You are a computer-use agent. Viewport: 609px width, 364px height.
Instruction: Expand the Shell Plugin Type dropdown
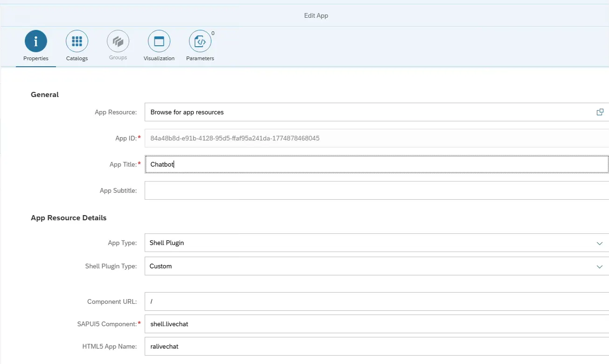[x=600, y=266]
